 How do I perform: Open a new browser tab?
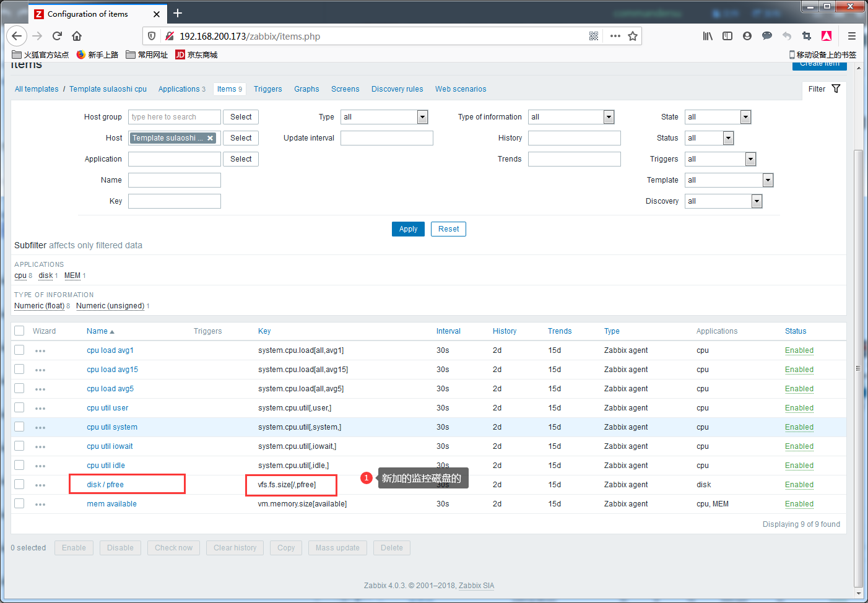click(x=178, y=13)
